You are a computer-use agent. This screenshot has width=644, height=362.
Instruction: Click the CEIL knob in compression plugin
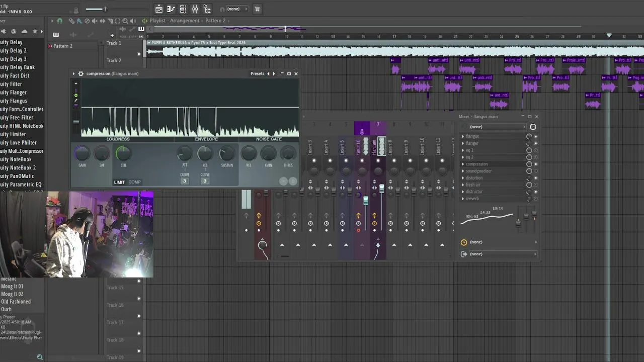click(123, 153)
